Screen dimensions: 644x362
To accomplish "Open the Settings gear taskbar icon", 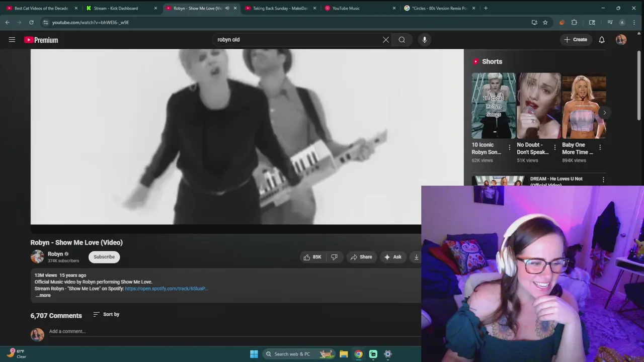I will (x=388, y=354).
